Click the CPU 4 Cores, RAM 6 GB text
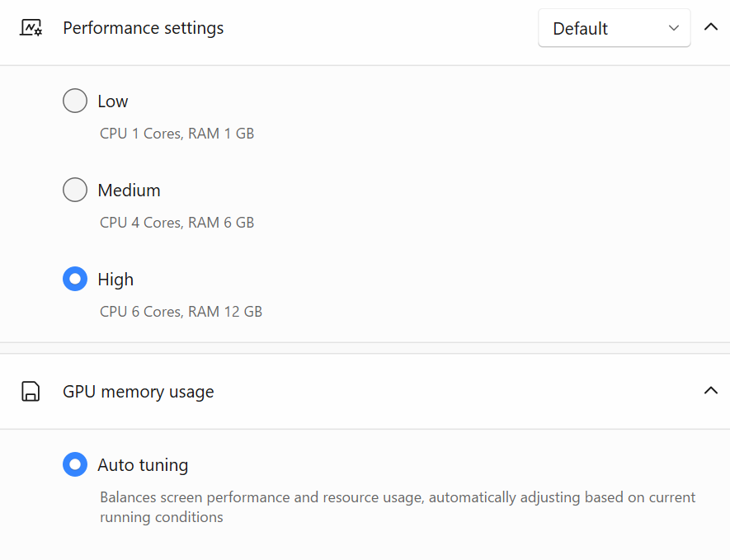The width and height of the screenshot is (730, 560). click(177, 222)
